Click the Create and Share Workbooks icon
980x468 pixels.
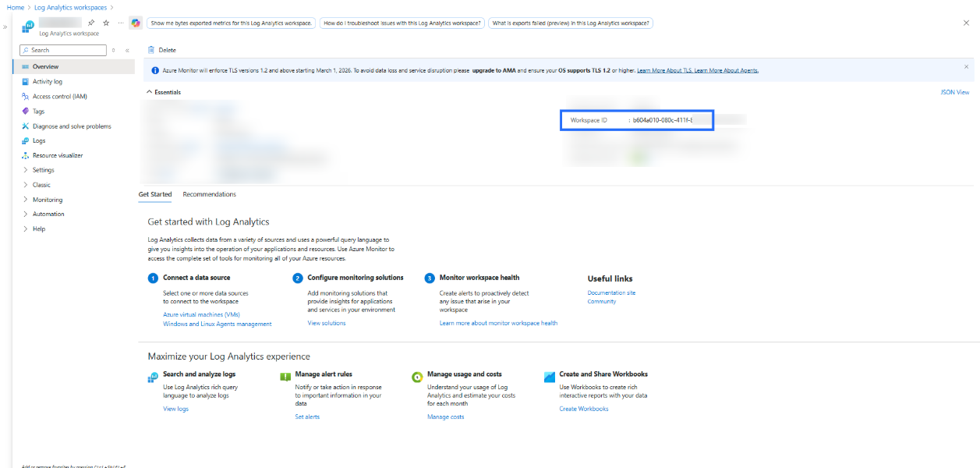550,378
